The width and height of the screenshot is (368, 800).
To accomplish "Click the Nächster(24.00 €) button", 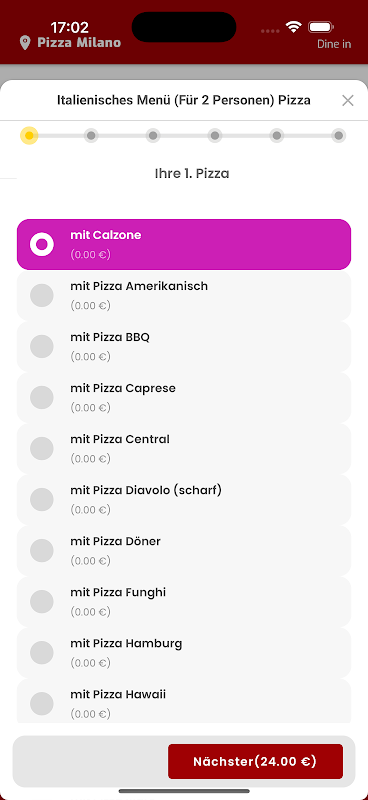I will click(x=255, y=761).
